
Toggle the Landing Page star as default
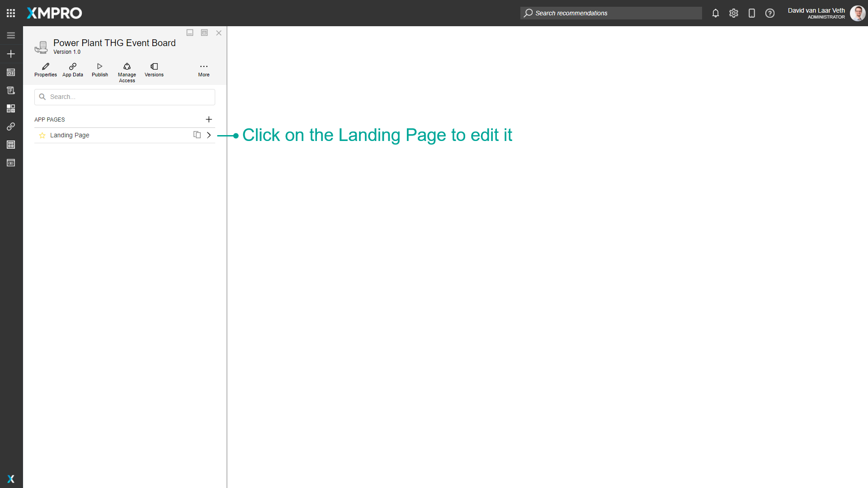(42, 135)
